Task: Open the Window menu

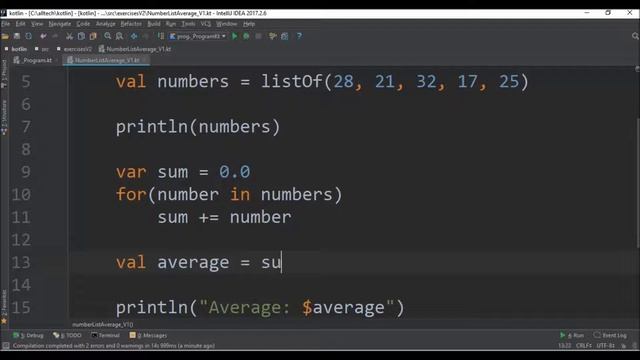Action: (x=227, y=24)
